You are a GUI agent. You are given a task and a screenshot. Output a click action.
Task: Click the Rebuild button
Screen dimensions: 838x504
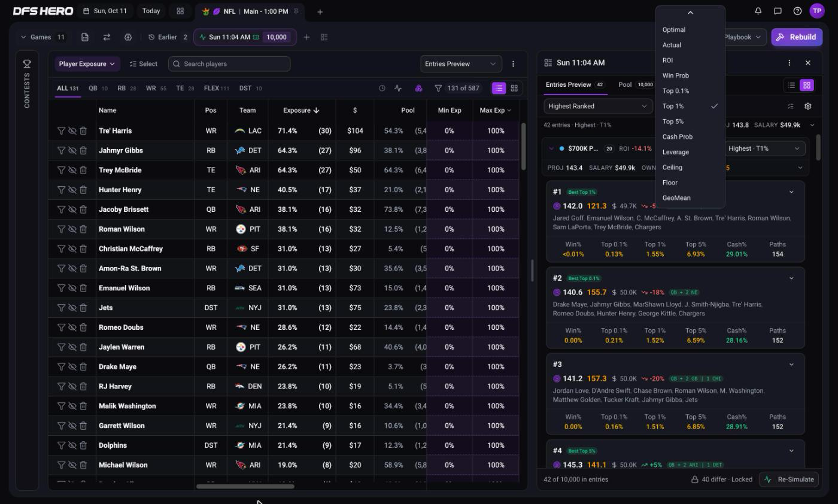tap(797, 37)
